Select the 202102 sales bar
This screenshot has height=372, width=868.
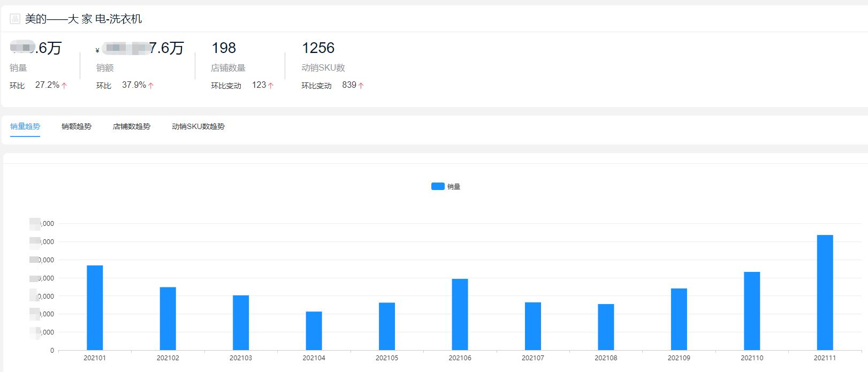pyautogui.click(x=167, y=318)
